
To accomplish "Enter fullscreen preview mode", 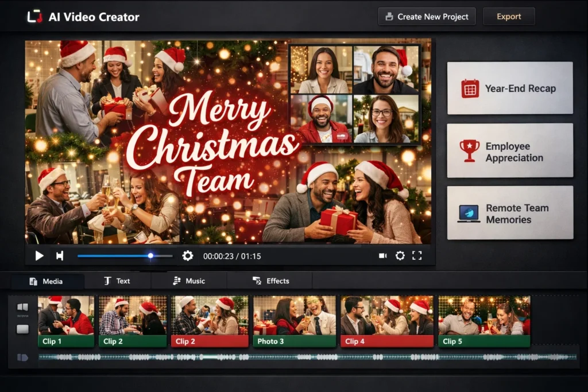I will (418, 256).
